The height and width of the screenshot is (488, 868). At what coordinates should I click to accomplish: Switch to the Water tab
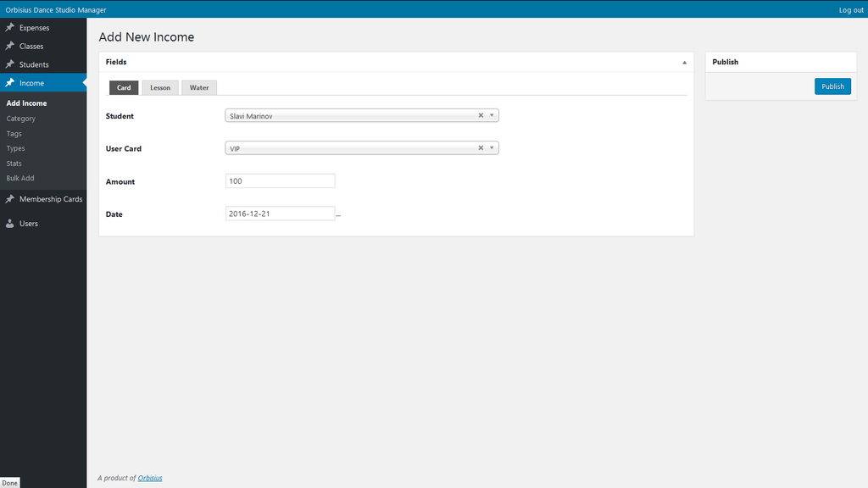tap(199, 87)
